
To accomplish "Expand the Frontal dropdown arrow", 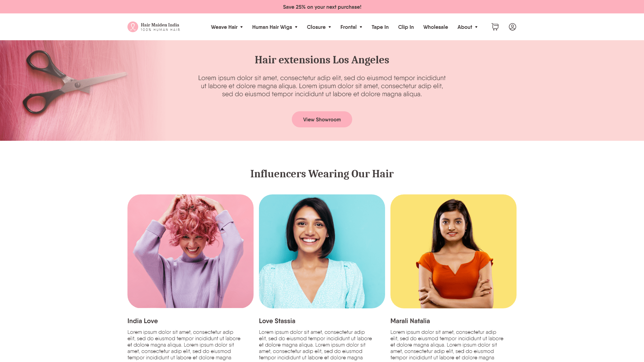I will pyautogui.click(x=361, y=27).
